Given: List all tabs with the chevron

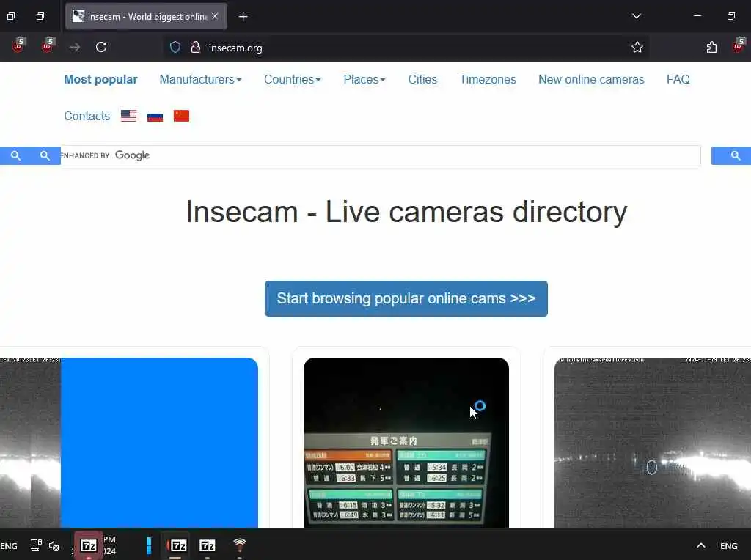Looking at the screenshot, I should pyautogui.click(x=636, y=16).
